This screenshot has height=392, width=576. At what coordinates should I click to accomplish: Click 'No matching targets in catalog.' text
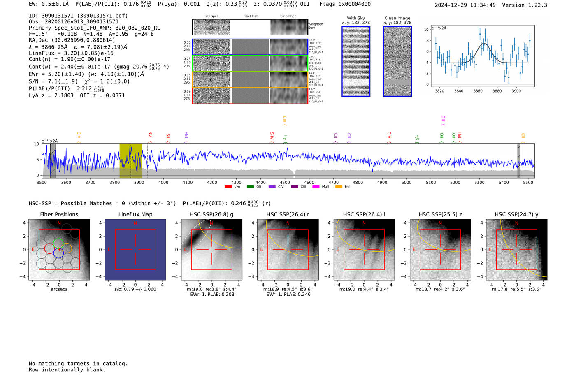click(78, 364)
